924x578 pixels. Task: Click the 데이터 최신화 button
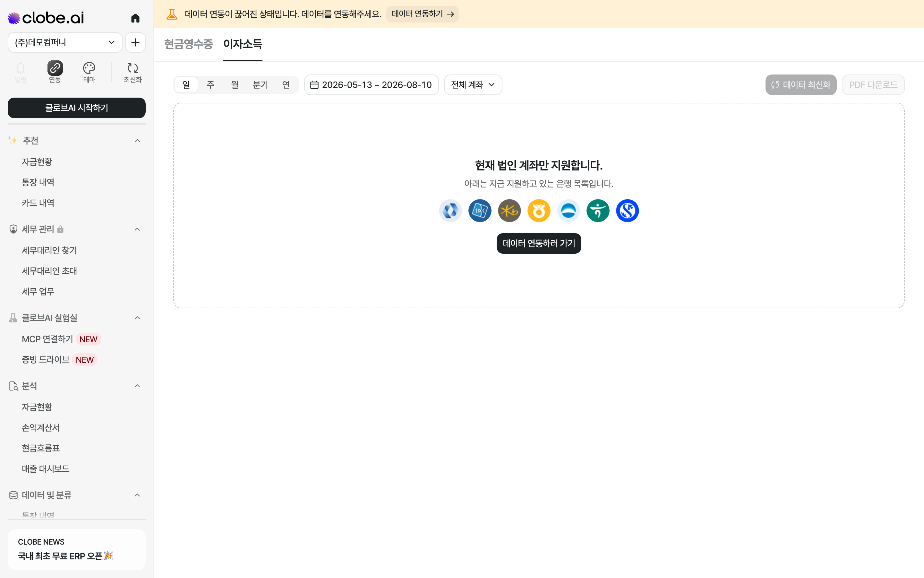(x=801, y=85)
